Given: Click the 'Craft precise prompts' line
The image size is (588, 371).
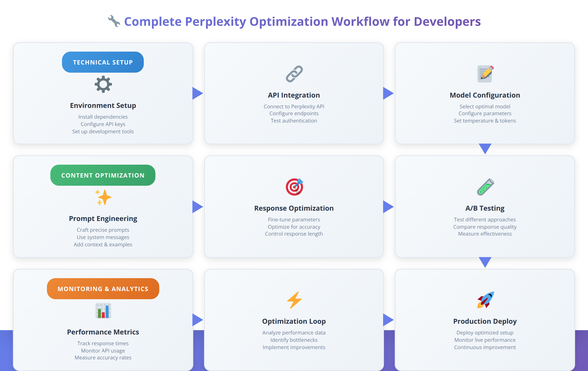Looking at the screenshot, I should point(103,230).
